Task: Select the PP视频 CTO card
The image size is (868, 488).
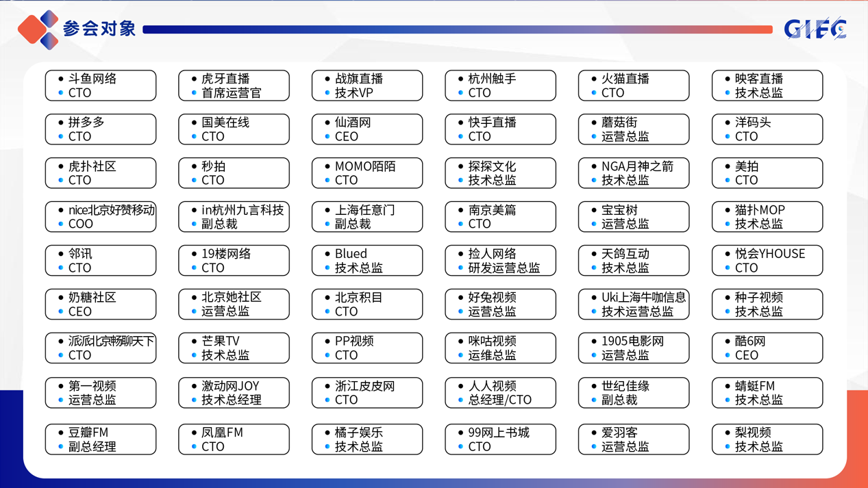Action: (367, 348)
